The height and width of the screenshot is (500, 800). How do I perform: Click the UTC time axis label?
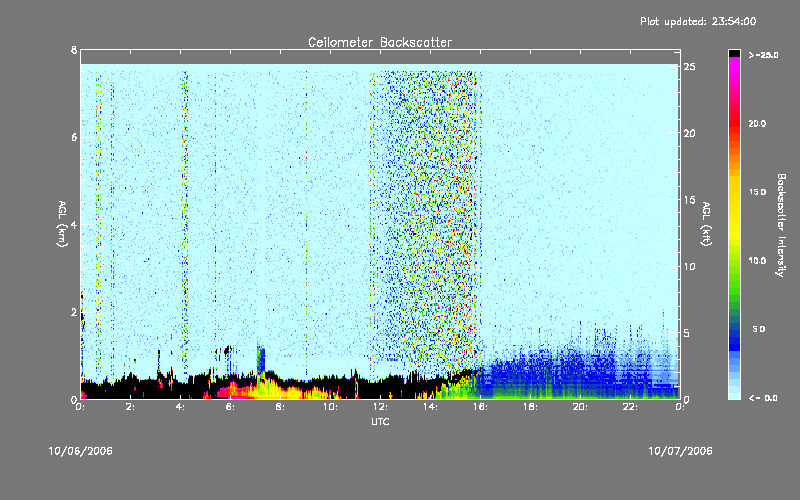380,421
